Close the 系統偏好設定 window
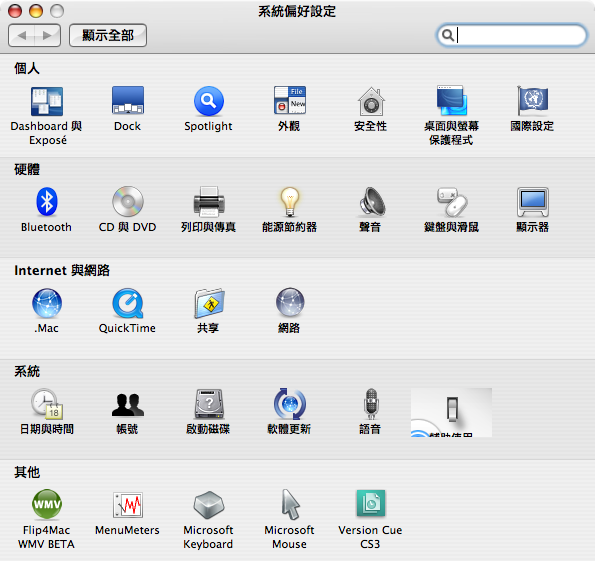 coord(15,11)
